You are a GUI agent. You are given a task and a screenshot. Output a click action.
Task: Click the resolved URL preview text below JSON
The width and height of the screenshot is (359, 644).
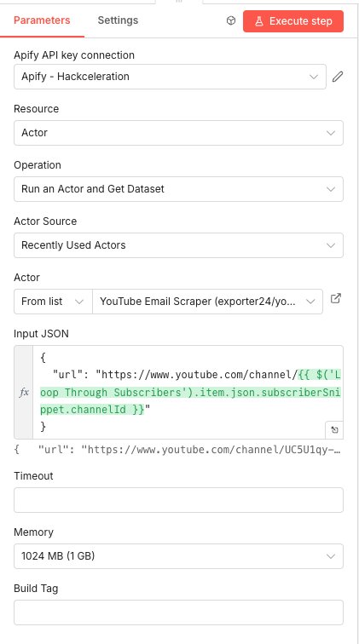coord(177,450)
